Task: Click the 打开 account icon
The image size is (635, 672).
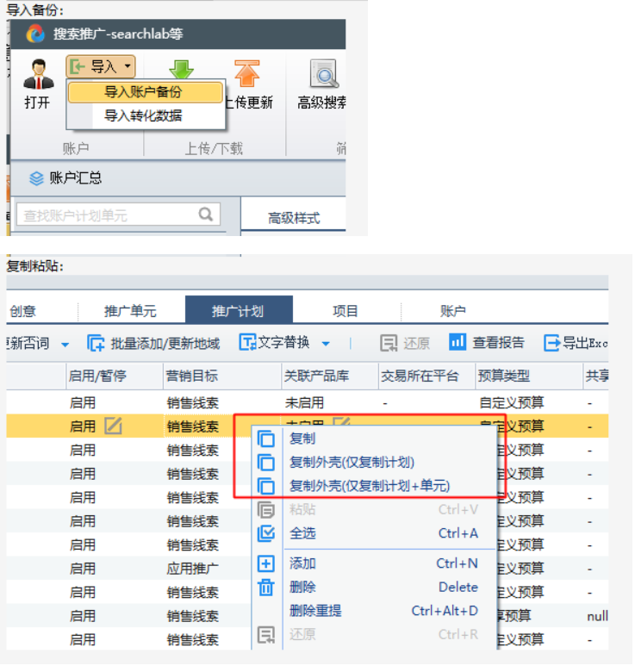Action: coord(38,74)
